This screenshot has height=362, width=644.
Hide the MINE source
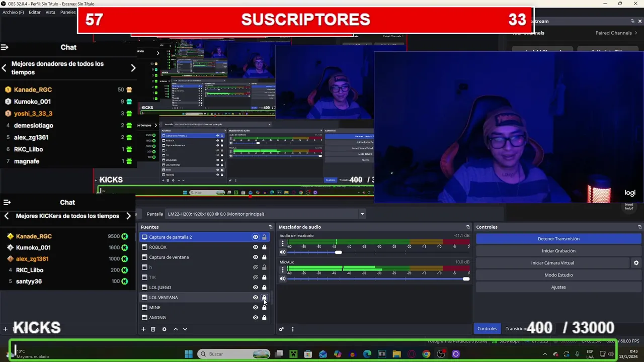[255, 308]
